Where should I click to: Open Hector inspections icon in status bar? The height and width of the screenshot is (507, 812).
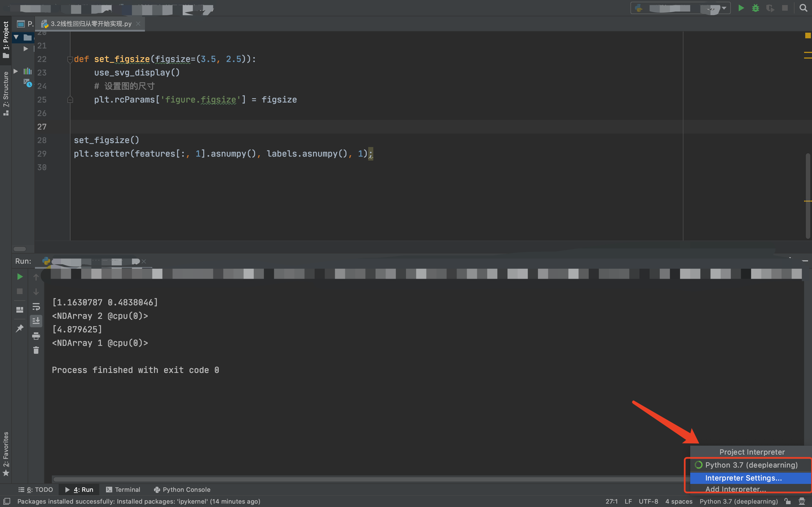pos(802,501)
